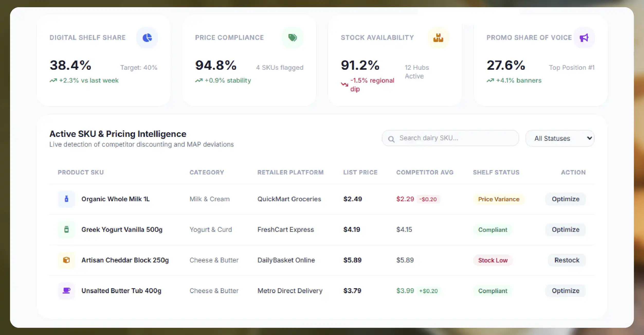Open the All Statuses dropdown

[x=560, y=138]
